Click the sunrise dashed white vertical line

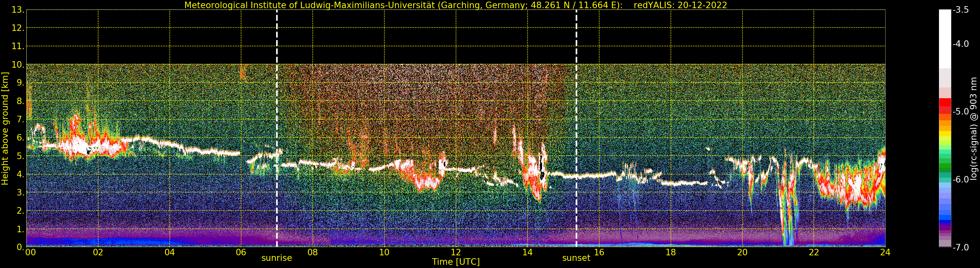[x=276, y=128]
